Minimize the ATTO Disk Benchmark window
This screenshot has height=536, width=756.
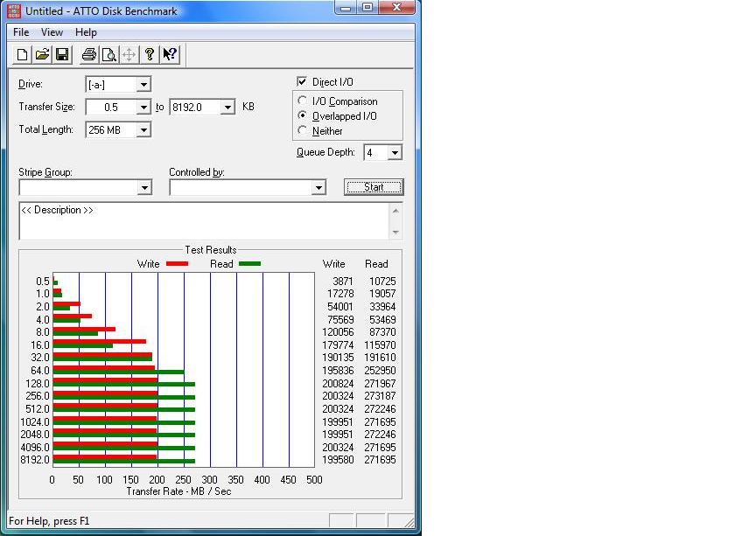(x=346, y=7)
